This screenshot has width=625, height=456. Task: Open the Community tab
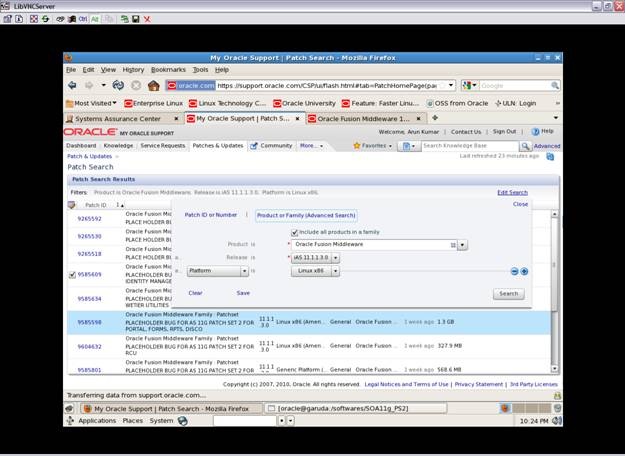(271, 146)
